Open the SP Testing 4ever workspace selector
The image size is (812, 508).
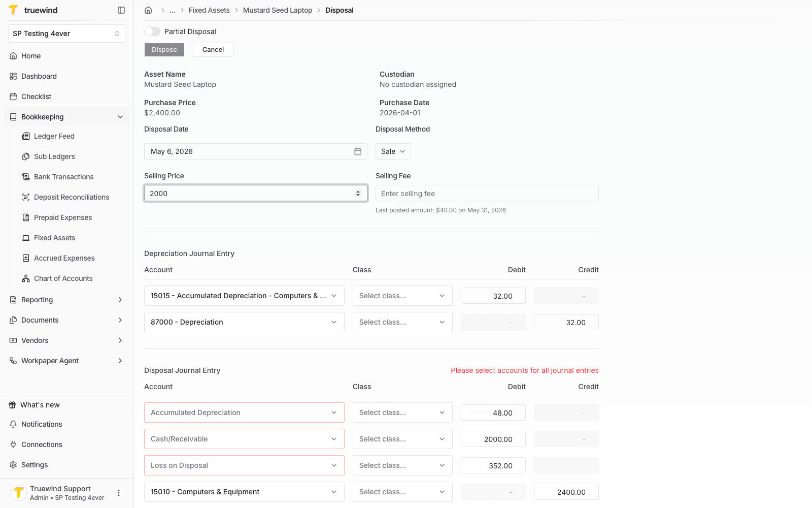tap(66, 34)
